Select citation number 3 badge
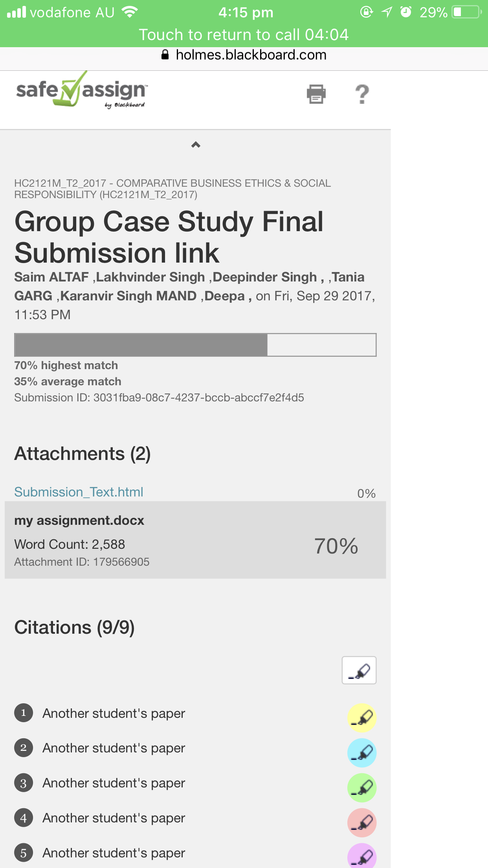488x868 pixels. (24, 783)
